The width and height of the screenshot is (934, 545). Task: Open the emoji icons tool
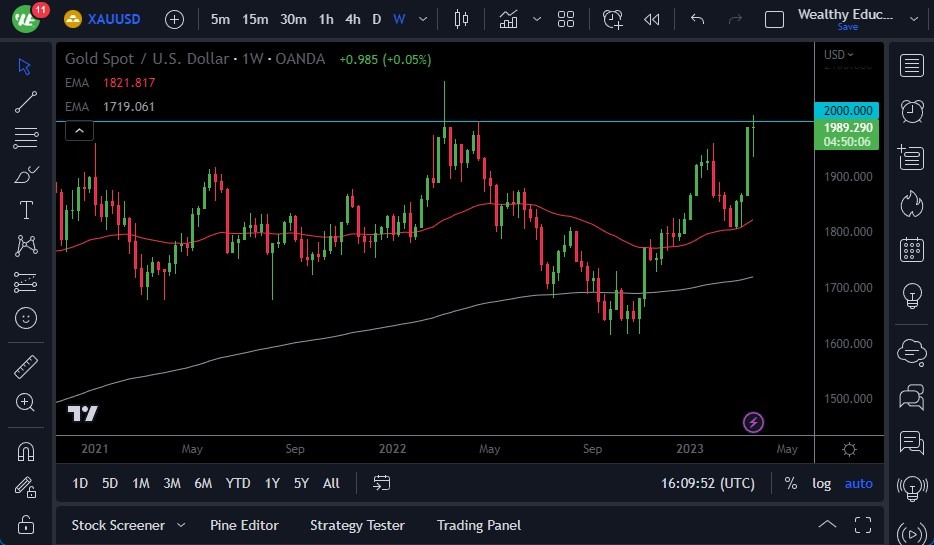(x=26, y=318)
